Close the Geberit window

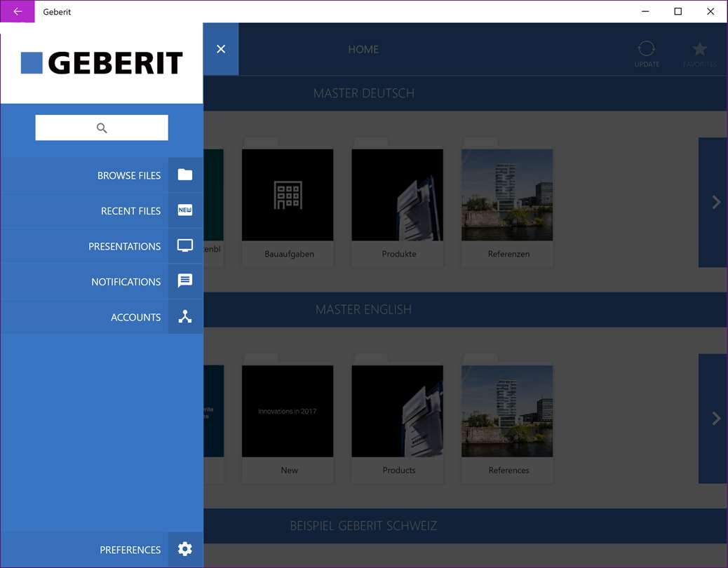710,12
